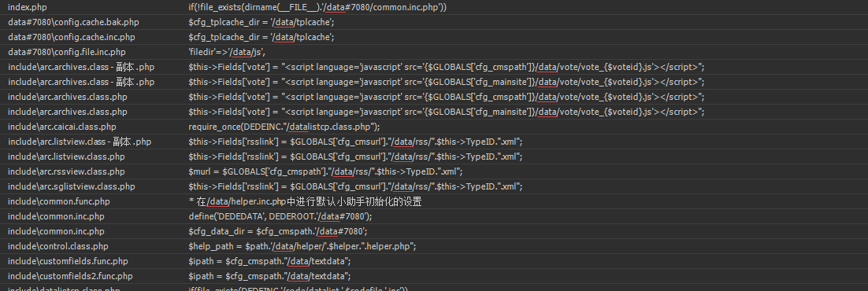Image resolution: width=868 pixels, height=291 pixels.
Task: Open the include\customfields2.func.php result
Action: pyautogui.click(x=70, y=276)
